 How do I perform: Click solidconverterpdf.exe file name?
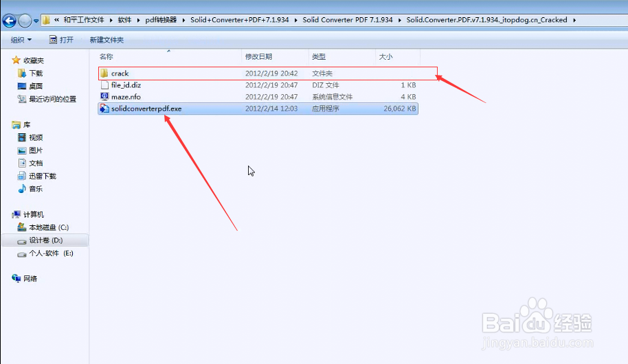coord(146,109)
